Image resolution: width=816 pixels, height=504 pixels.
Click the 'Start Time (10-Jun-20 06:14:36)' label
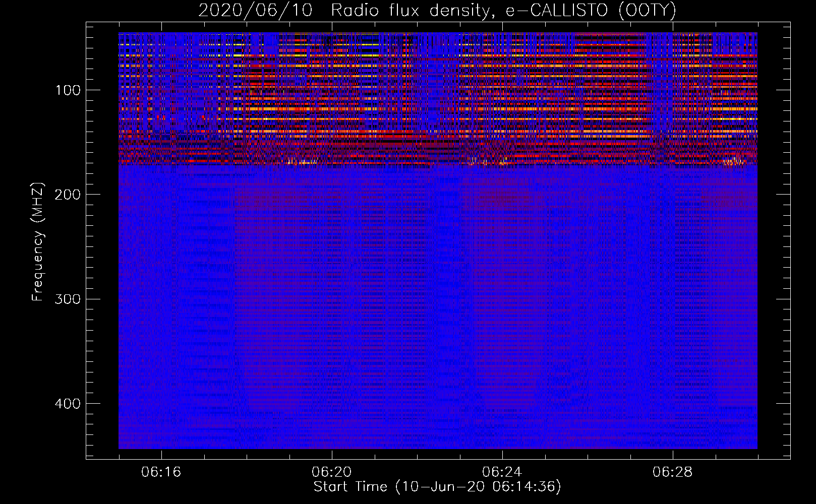[437, 487]
